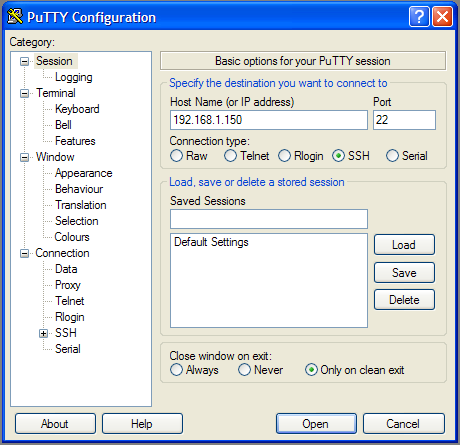The image size is (460, 445).
Task: Open the Features category
Action: click(x=75, y=141)
